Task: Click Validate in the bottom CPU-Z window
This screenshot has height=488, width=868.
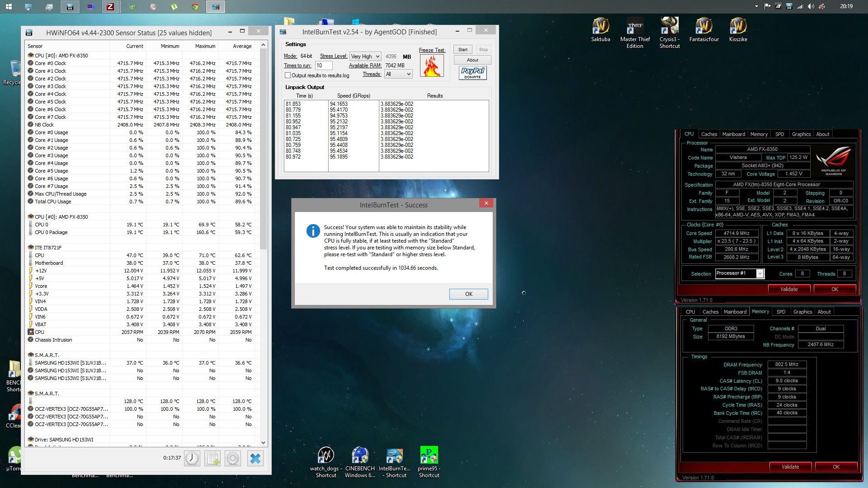Action: coord(790,467)
